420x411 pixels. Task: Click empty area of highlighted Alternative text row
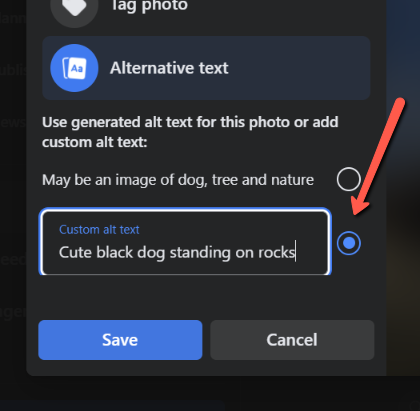pyautogui.click(x=300, y=68)
